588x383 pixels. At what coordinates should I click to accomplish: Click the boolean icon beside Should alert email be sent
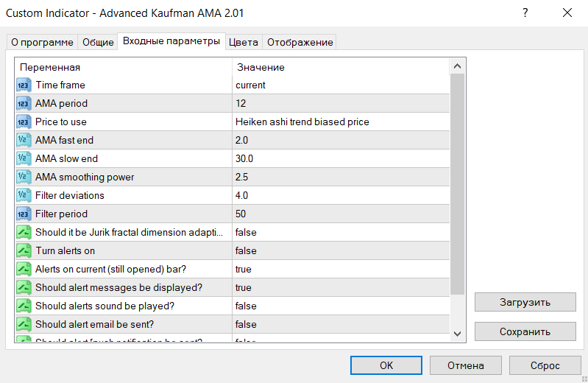[24, 324]
